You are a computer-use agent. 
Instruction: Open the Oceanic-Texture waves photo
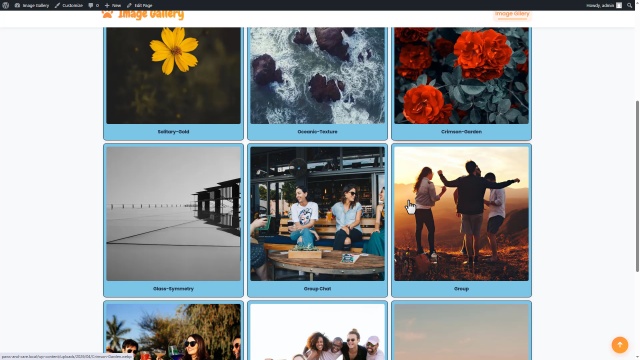[317, 76]
